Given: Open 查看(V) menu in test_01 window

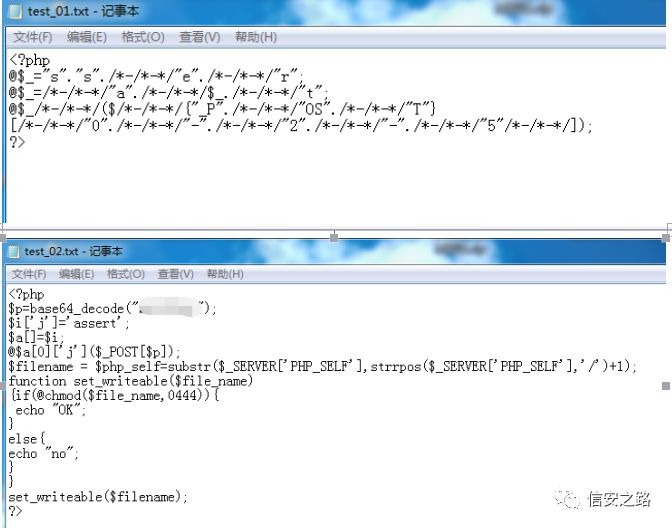Looking at the screenshot, I should tap(199, 37).
